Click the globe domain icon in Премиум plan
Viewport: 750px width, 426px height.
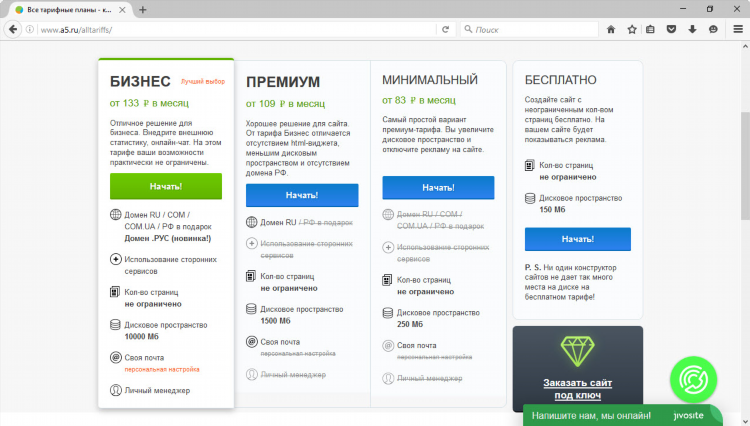[252, 222]
